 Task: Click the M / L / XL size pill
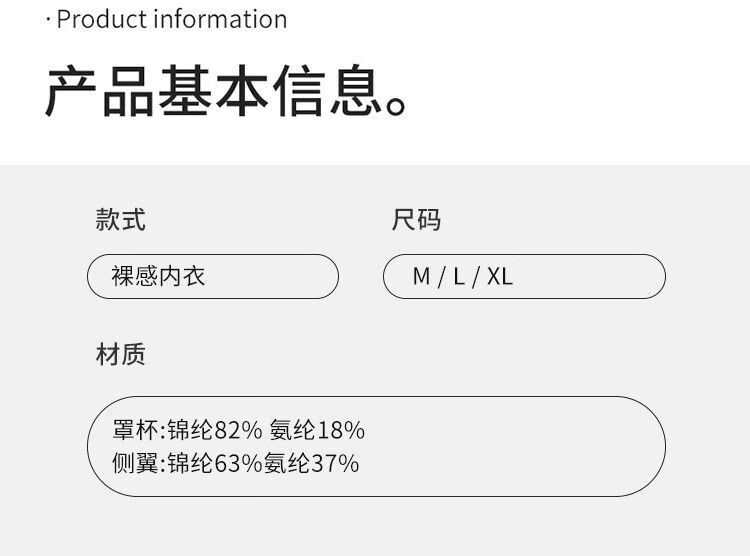[x=524, y=277]
